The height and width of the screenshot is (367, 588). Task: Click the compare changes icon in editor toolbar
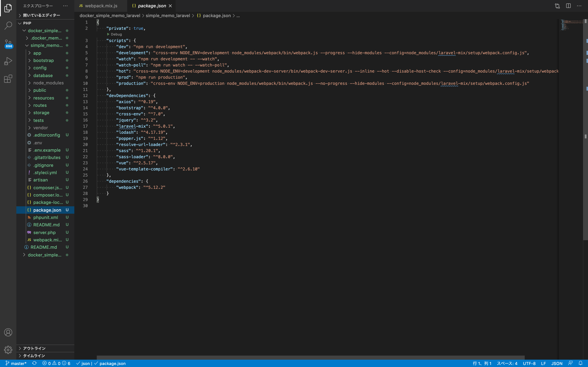click(x=557, y=6)
